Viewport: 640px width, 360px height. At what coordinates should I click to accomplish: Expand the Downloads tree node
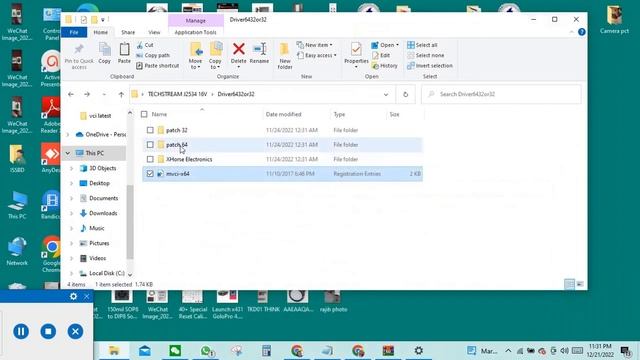(71, 213)
